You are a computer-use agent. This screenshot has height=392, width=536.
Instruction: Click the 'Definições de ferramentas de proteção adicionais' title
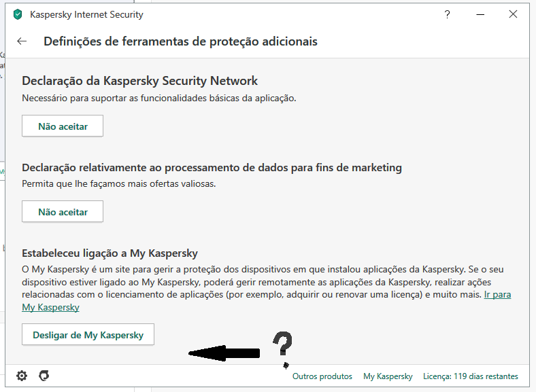(x=180, y=41)
